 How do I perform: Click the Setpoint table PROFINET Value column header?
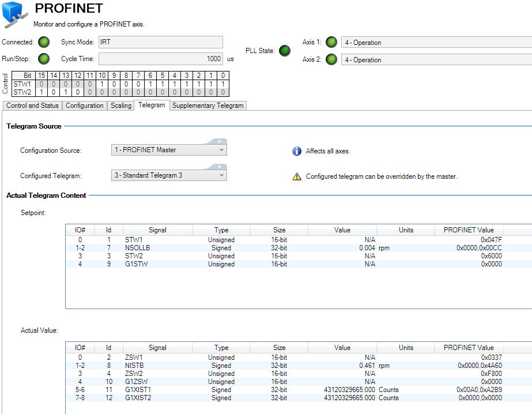[469, 230]
